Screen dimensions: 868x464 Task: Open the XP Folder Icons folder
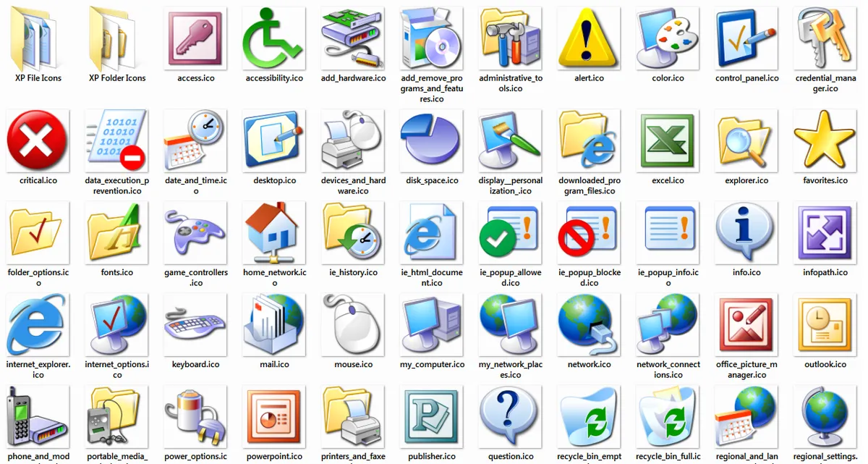(117, 38)
